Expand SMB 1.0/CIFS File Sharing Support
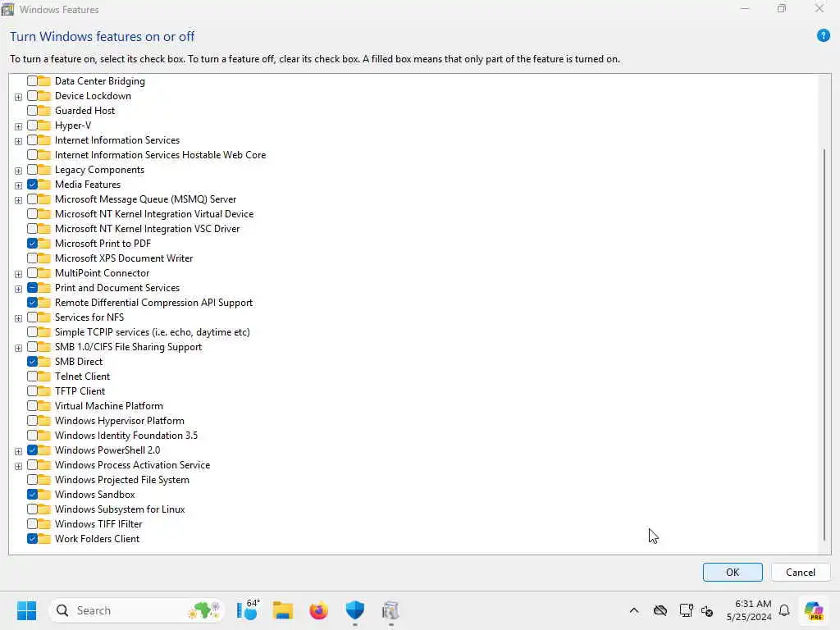The width and height of the screenshot is (840, 630). (18, 348)
